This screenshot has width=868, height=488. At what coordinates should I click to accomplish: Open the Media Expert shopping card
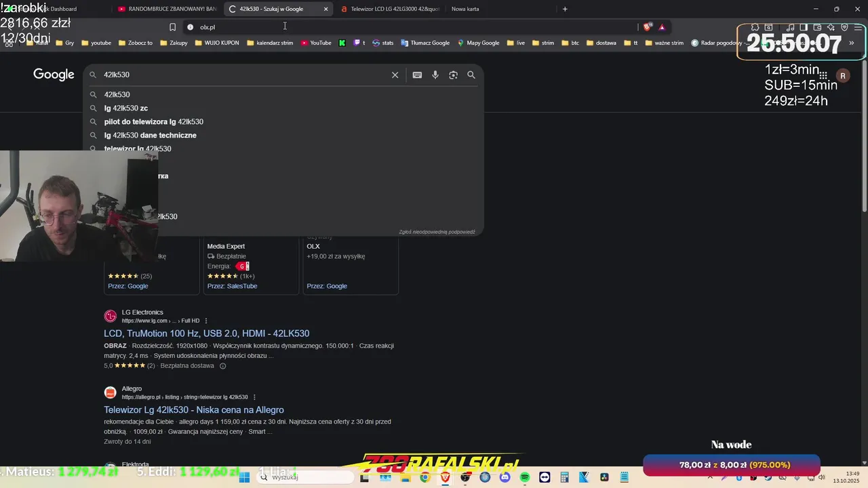[252, 266]
